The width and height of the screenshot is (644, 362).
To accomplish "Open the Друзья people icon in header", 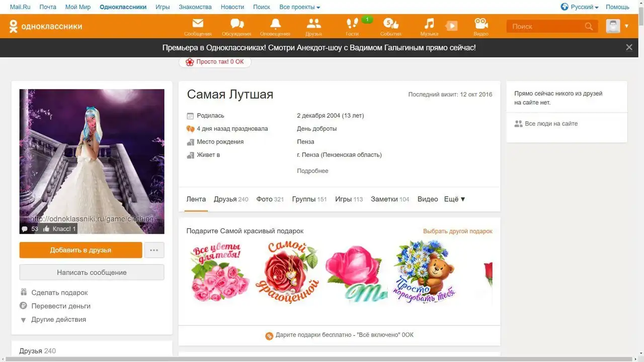I will point(313,24).
